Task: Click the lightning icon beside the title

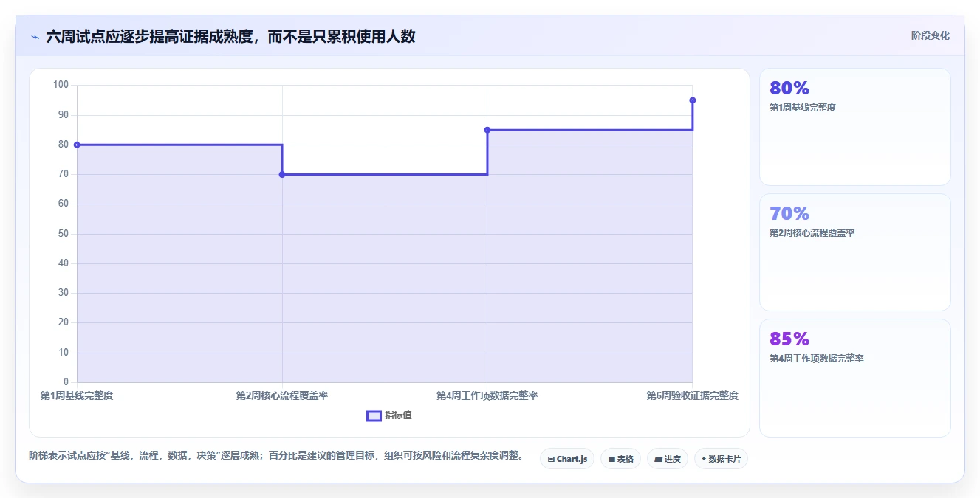Action: 35,36
